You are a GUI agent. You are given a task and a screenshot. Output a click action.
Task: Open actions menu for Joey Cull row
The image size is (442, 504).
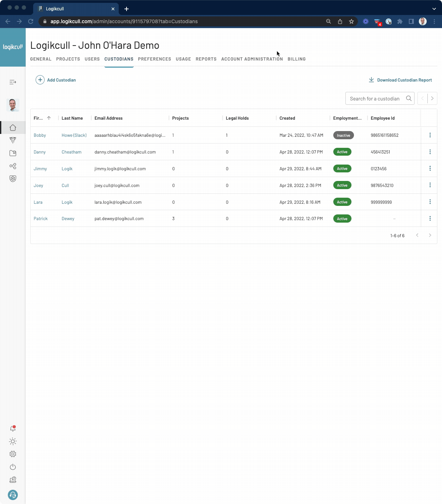pyautogui.click(x=430, y=185)
